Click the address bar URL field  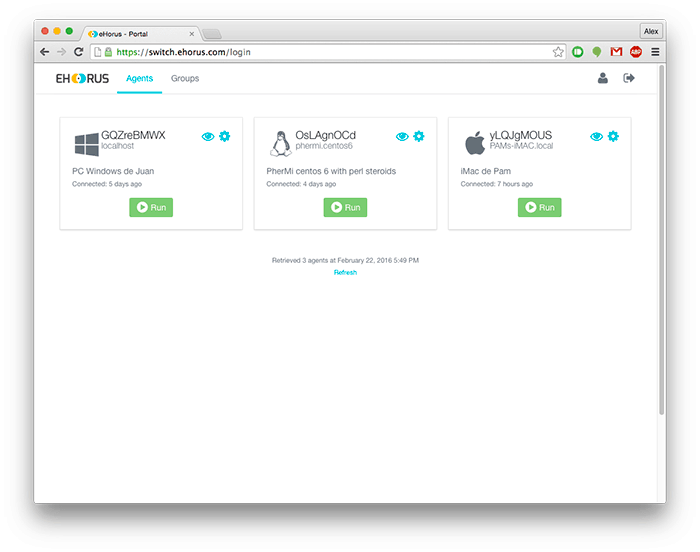[328, 52]
